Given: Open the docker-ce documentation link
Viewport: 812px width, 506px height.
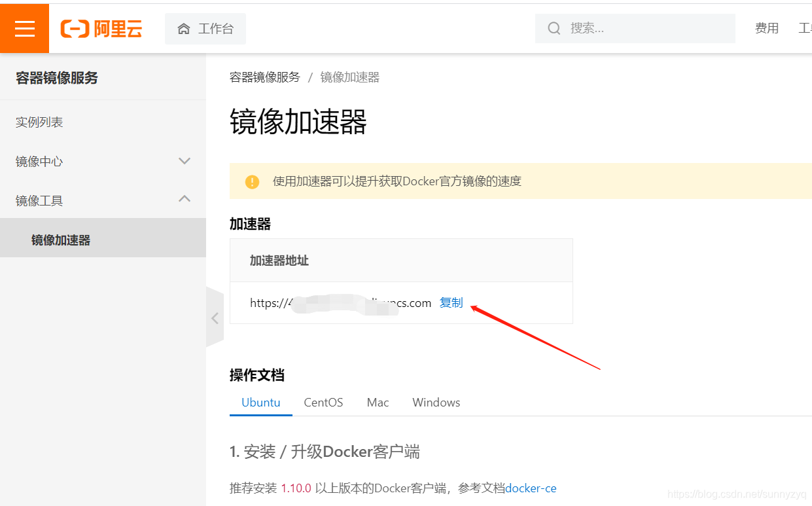Looking at the screenshot, I should pos(531,488).
